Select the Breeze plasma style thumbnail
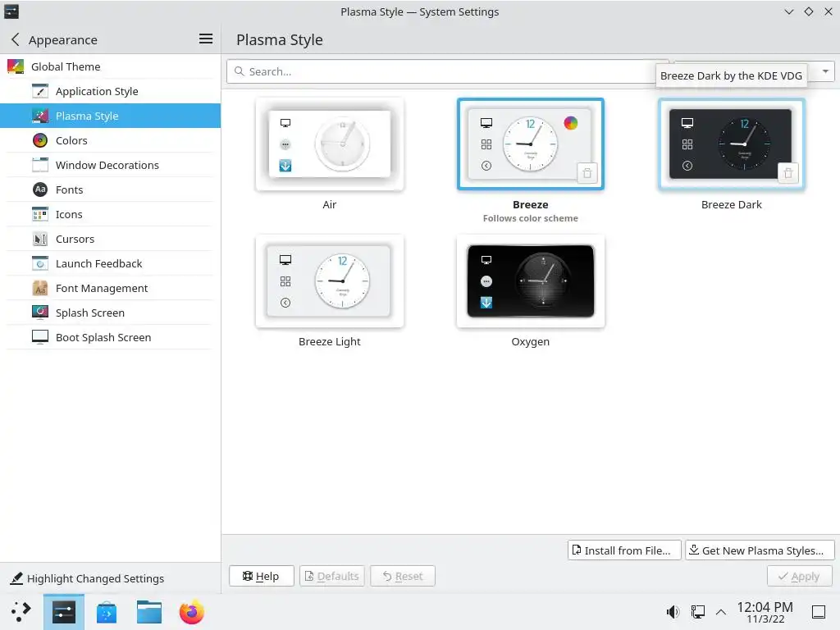 click(x=531, y=144)
